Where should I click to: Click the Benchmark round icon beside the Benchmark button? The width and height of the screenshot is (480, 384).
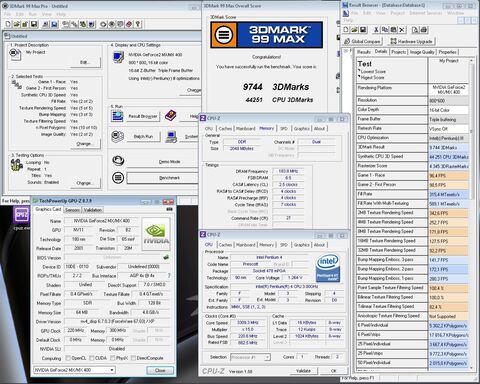(x=118, y=178)
